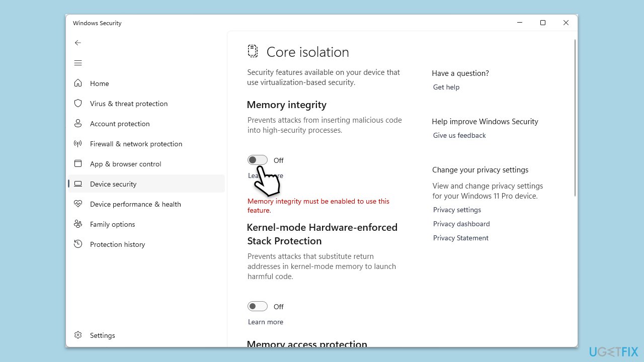Expand the hamburger navigation menu
The image size is (644, 362).
(x=78, y=63)
